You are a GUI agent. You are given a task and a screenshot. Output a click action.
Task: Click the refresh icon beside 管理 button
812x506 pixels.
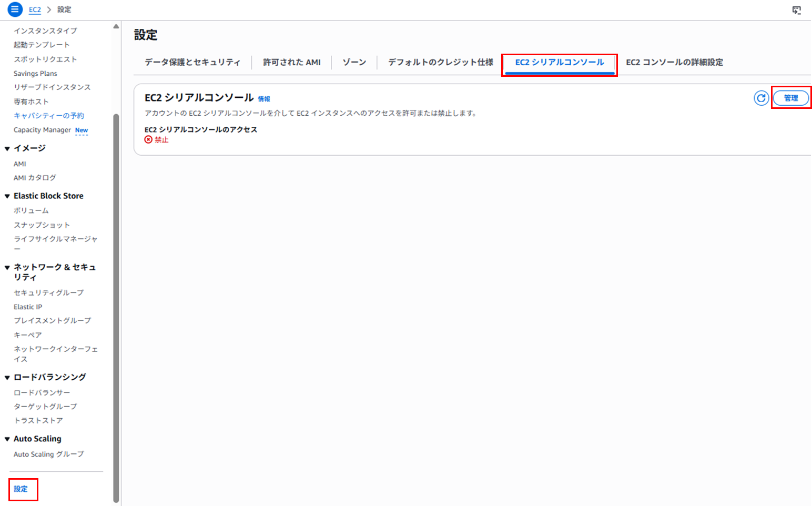(761, 98)
